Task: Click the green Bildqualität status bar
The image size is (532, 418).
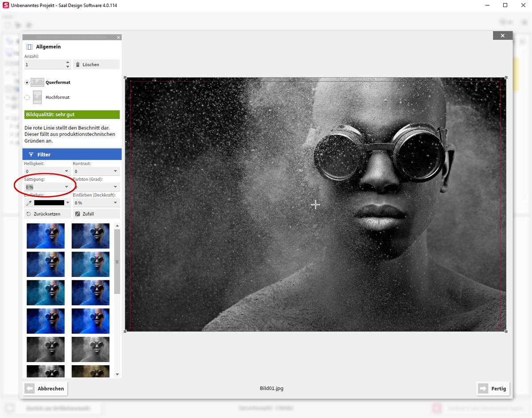Action: tap(72, 114)
